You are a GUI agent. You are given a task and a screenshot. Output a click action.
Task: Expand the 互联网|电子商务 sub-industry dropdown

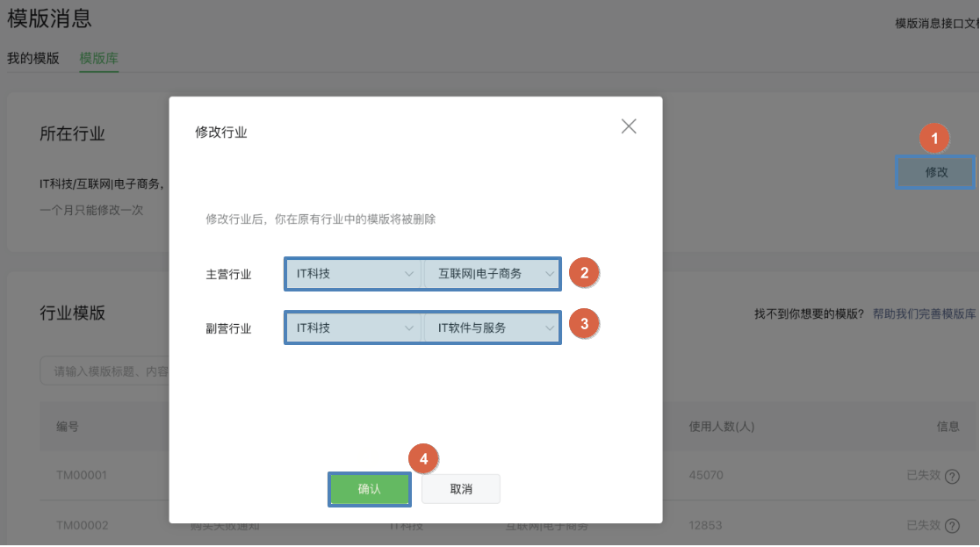pyautogui.click(x=491, y=274)
